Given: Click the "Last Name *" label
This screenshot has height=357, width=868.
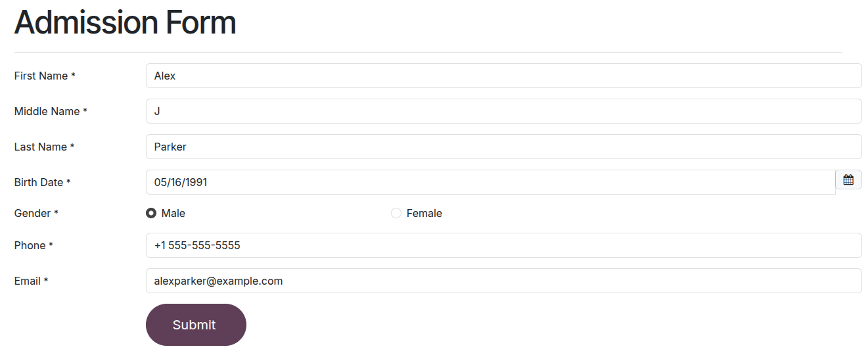Looking at the screenshot, I should 44,147.
